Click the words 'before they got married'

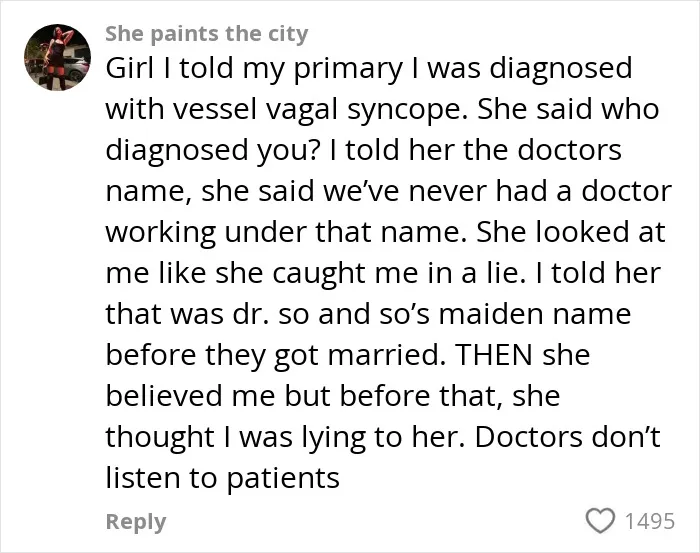(273, 355)
